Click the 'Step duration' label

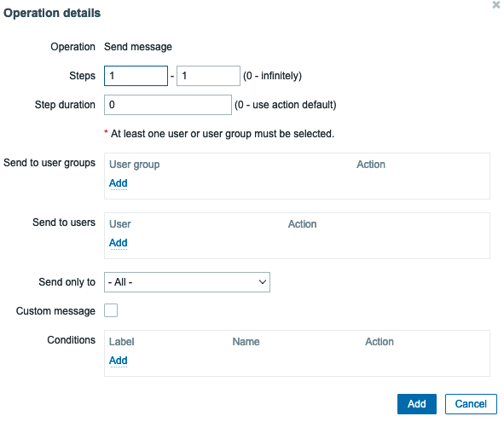pyautogui.click(x=65, y=105)
